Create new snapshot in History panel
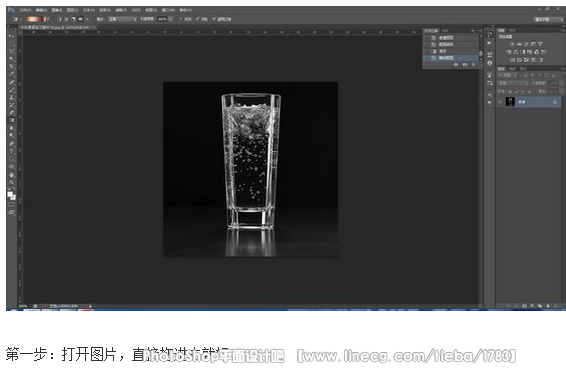The image size is (566, 373). (465, 64)
